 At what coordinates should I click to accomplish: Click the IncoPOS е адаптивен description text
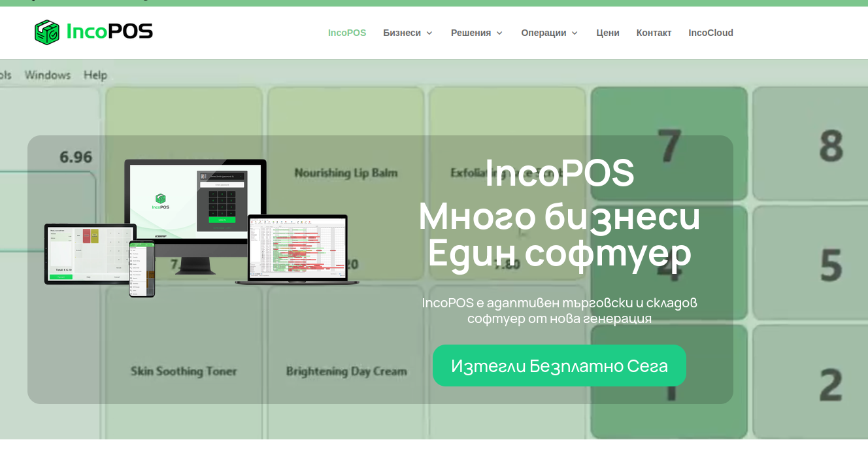(x=559, y=311)
